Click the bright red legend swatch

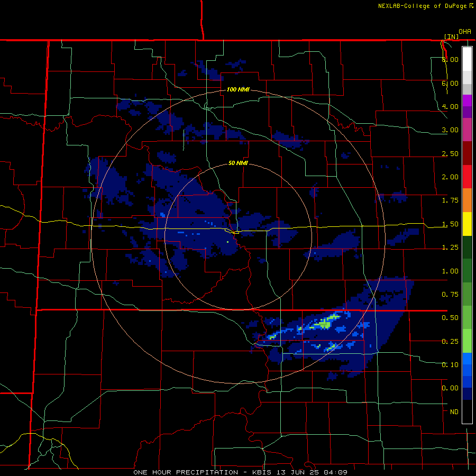(467, 177)
